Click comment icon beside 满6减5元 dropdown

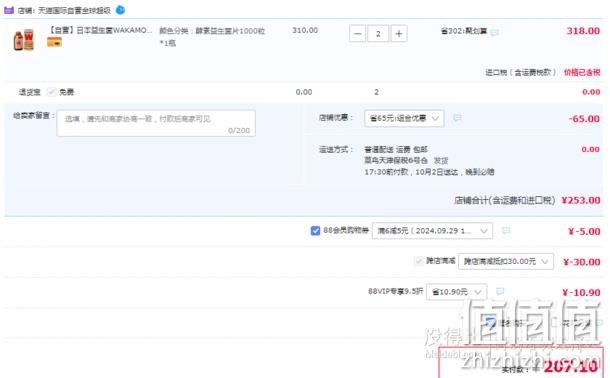[x=506, y=231]
